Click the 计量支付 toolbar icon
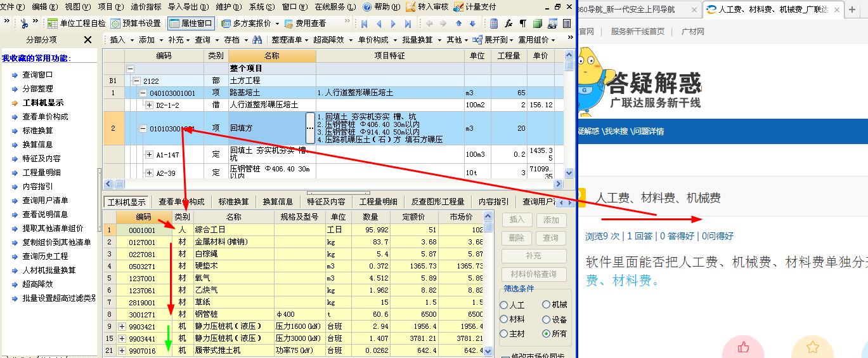868x358 pixels. (x=475, y=6)
